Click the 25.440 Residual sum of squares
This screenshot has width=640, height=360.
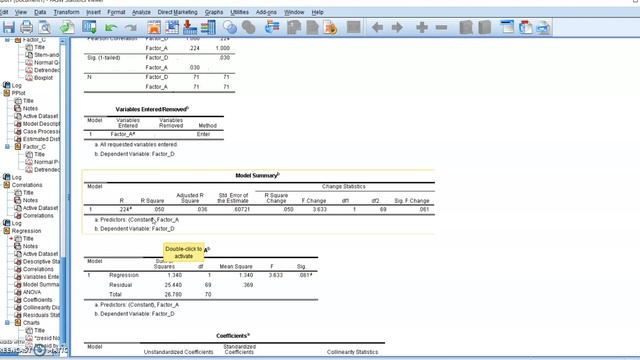click(x=173, y=285)
